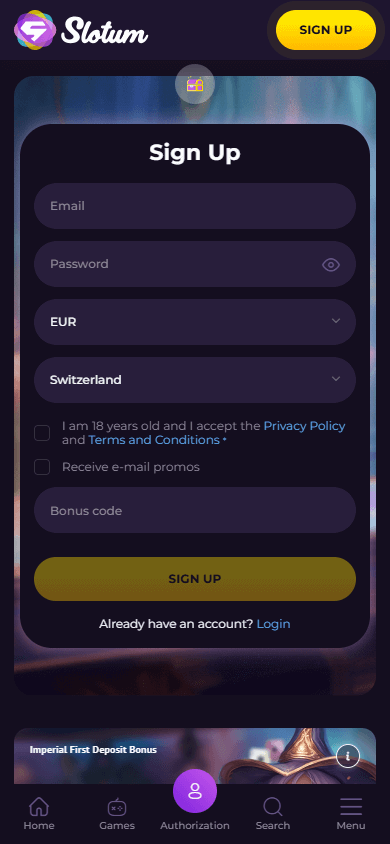Open Search with the magnifier icon

273,807
